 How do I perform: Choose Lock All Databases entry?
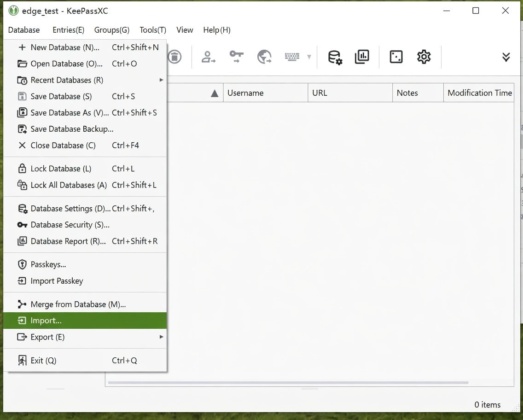85,185
